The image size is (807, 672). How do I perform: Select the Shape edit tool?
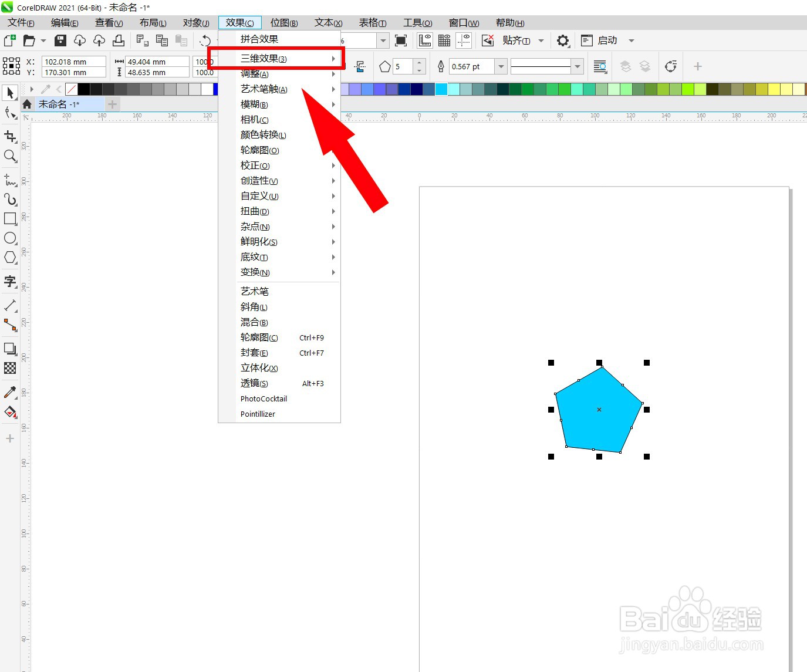10,113
